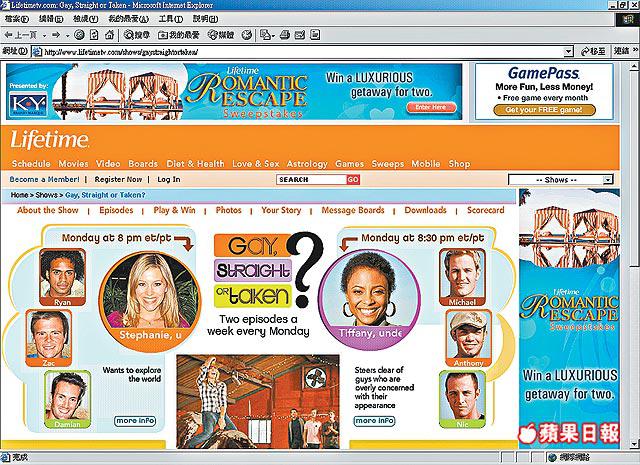
Task: Click the Mail toolbar icon
Action: (265, 35)
